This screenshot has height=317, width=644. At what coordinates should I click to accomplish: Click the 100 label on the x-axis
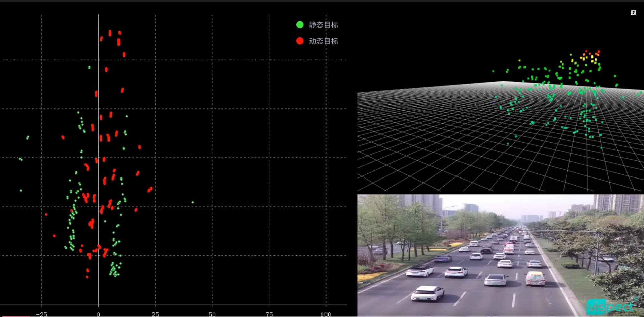[326, 314]
